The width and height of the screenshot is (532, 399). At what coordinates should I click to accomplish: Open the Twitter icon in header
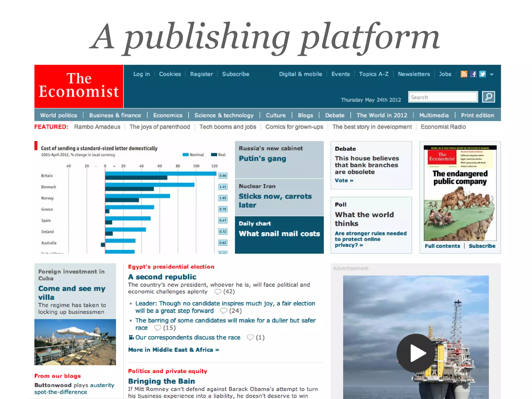click(x=483, y=74)
